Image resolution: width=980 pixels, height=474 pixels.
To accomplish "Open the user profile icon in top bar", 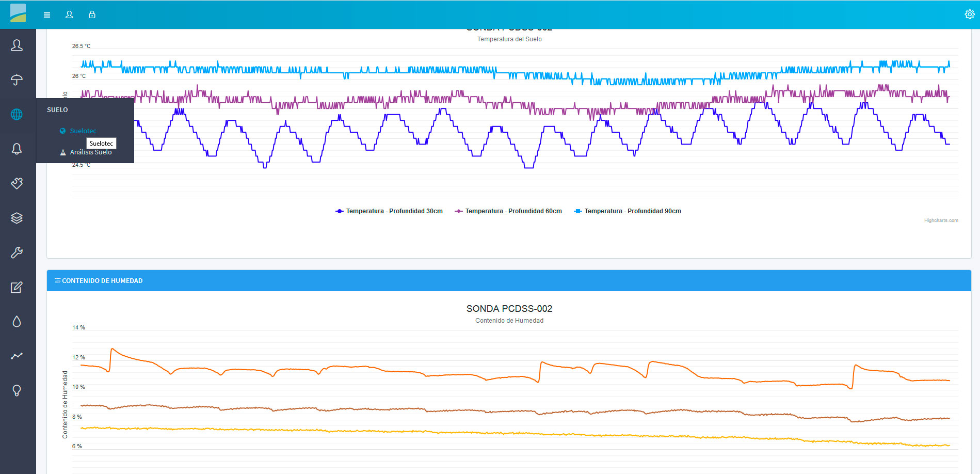I will point(69,14).
